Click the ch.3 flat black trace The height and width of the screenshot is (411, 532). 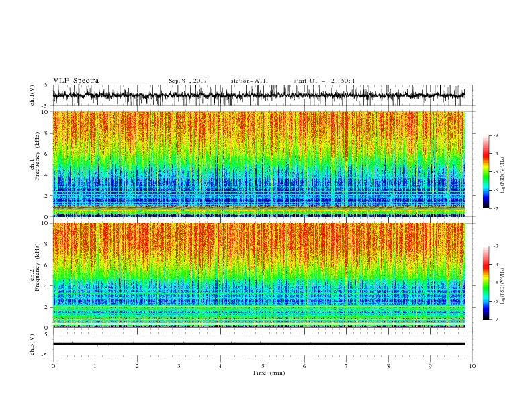pyautogui.click(x=259, y=344)
